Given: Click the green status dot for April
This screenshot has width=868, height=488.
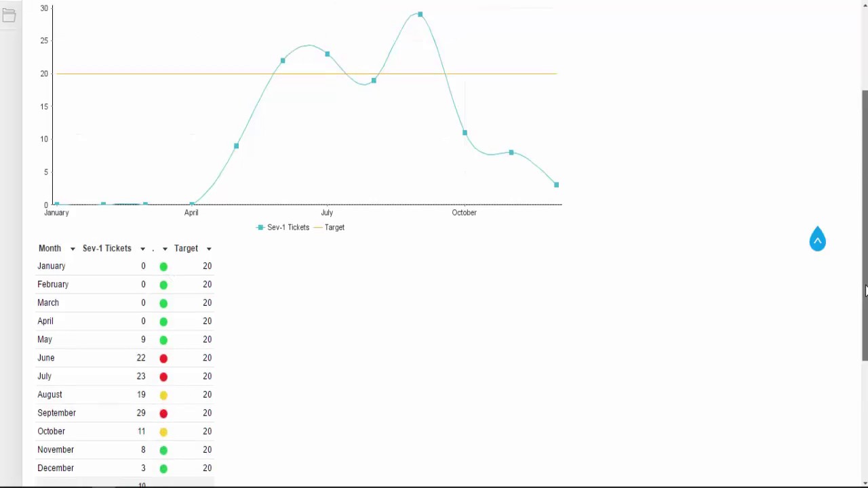Looking at the screenshot, I should [x=163, y=321].
